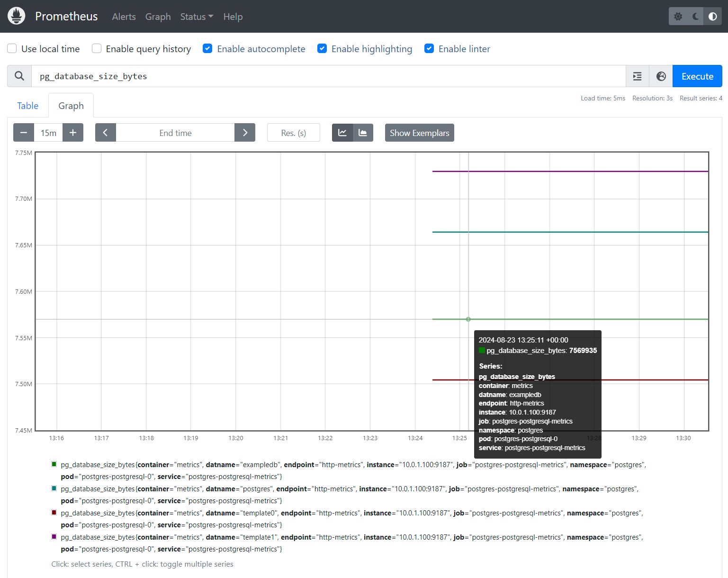The height and width of the screenshot is (578, 728).
Task: Disable the Enable linter checkbox
Action: [429, 49]
